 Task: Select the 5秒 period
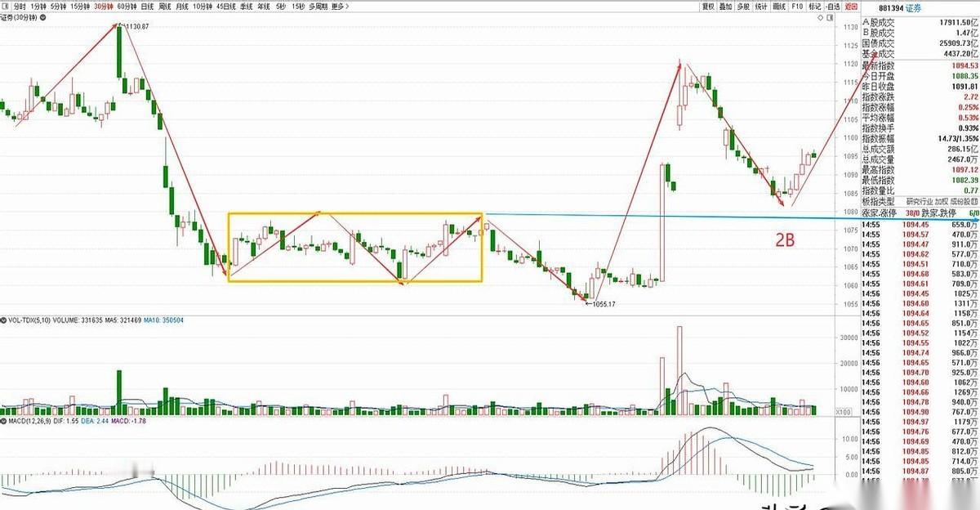pos(281,7)
